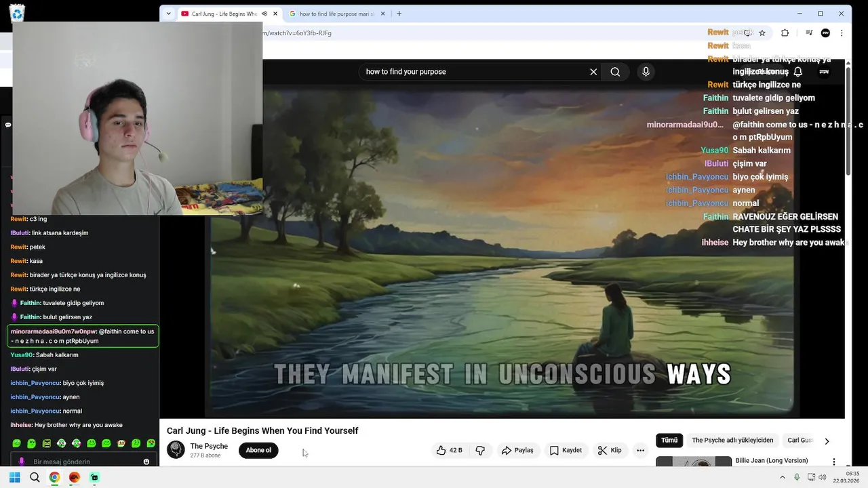
Task: Click the green microphone tray icon
Action: (797, 477)
